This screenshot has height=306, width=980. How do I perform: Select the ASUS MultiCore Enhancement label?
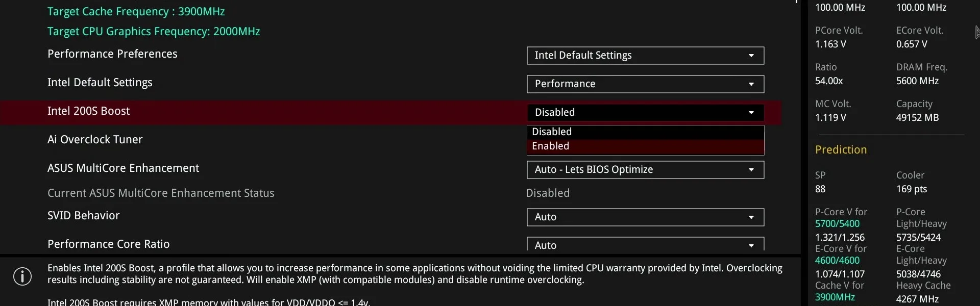tap(123, 168)
